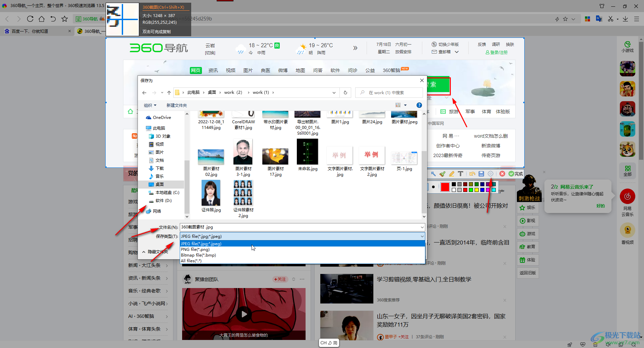
Task: Open 小游戏 sidebar icon
Action: tap(627, 47)
